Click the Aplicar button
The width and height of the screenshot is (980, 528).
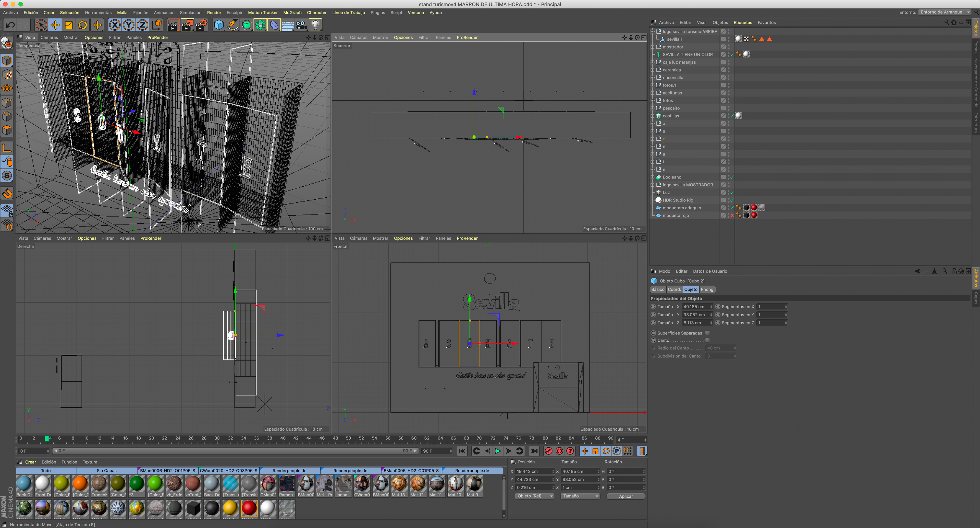[626, 496]
